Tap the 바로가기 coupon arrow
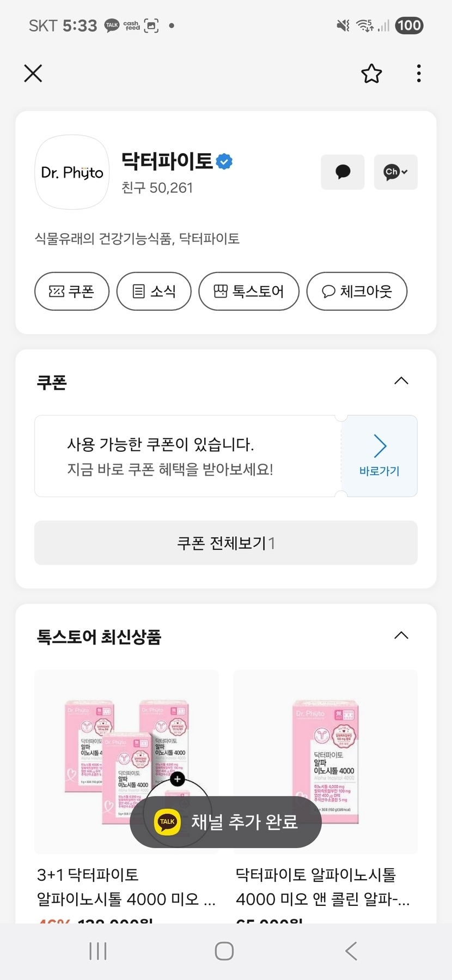 coord(380,456)
